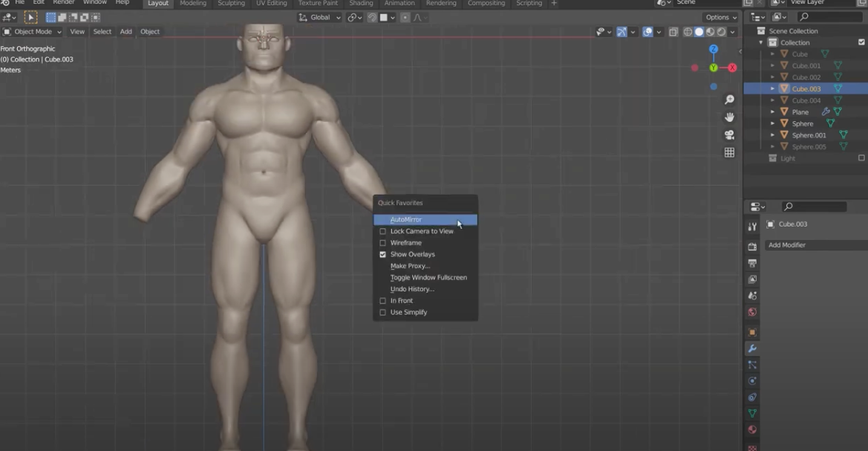Switch to the Sculpting workspace tab
Screen dimensions: 868x451
coord(231,3)
